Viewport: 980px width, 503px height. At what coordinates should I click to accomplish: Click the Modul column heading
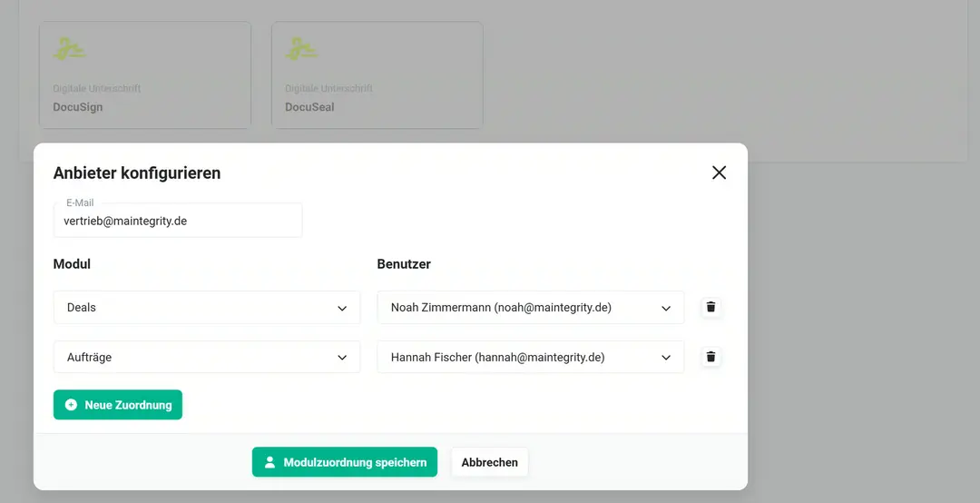tap(72, 264)
